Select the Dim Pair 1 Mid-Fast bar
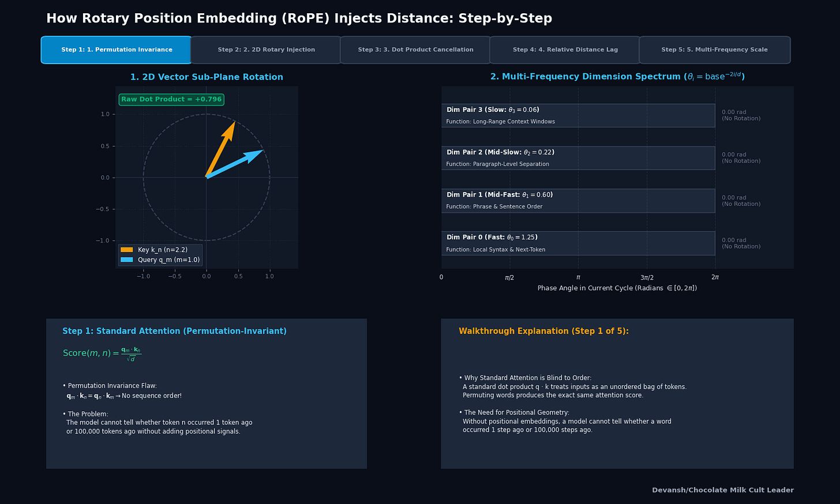Image resolution: width=840 pixels, height=504 pixels. coord(578,201)
